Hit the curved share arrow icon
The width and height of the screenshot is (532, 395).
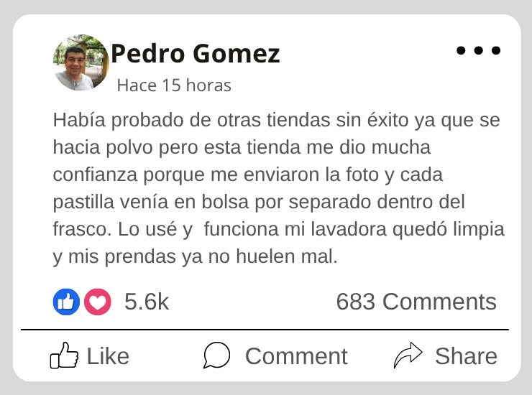pos(408,355)
